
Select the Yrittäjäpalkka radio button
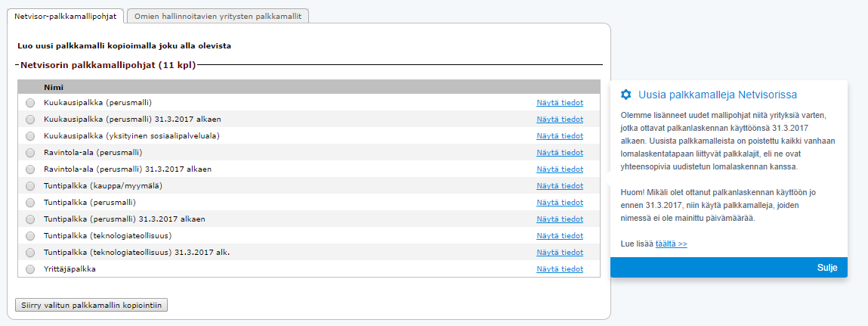point(30,269)
